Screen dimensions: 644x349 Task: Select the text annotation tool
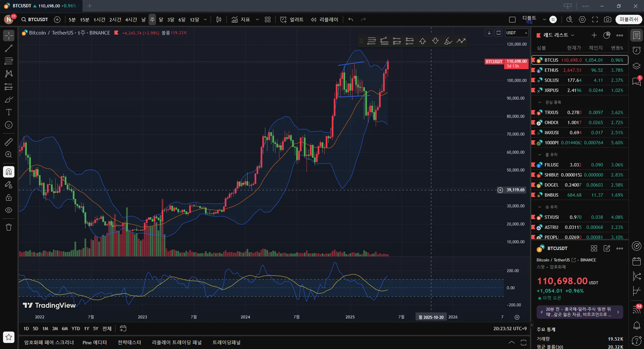point(9,112)
